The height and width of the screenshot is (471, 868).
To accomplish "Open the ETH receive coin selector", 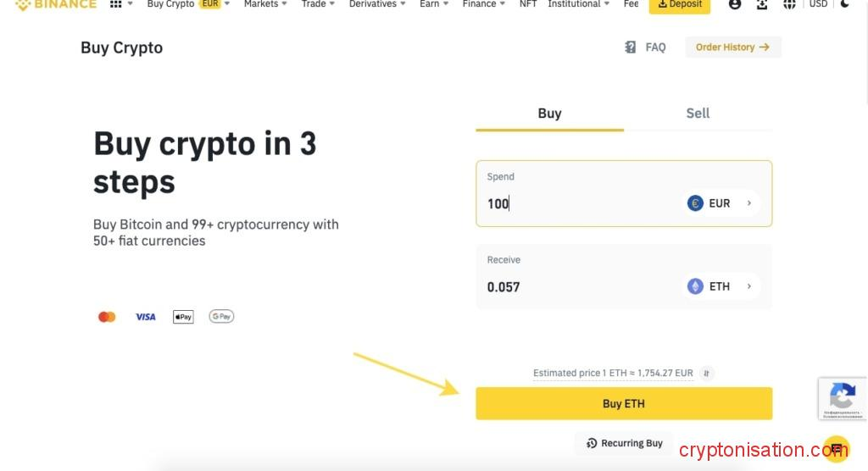I will click(720, 286).
